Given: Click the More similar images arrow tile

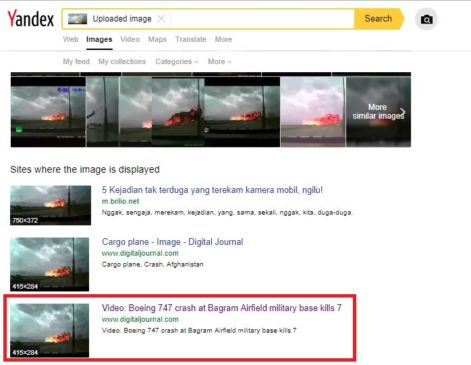Looking at the screenshot, I should click(379, 112).
